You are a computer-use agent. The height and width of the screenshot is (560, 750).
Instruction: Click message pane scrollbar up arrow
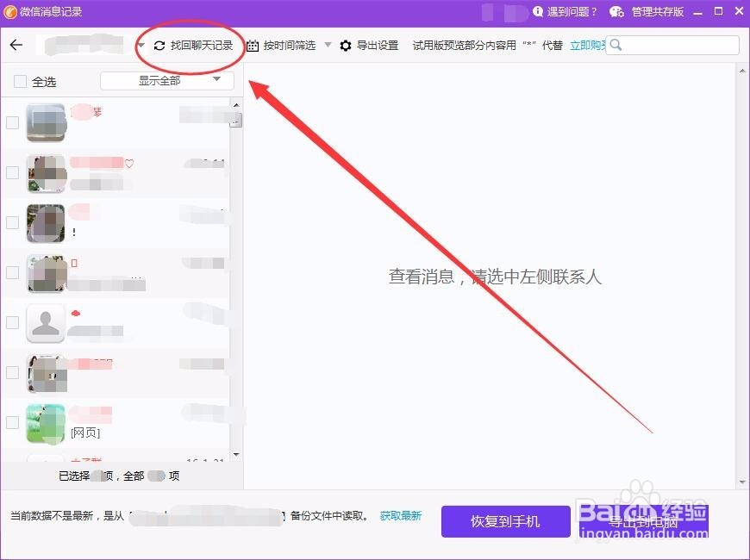tap(742, 71)
